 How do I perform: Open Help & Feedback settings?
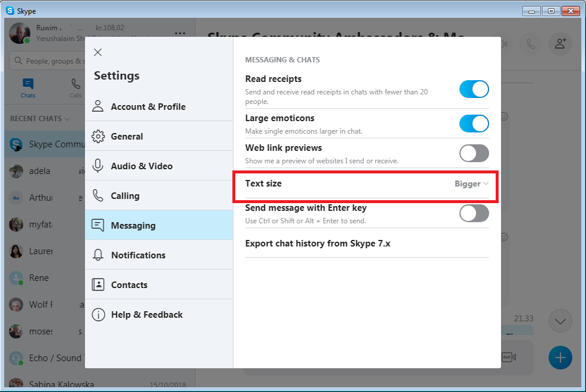click(x=159, y=314)
